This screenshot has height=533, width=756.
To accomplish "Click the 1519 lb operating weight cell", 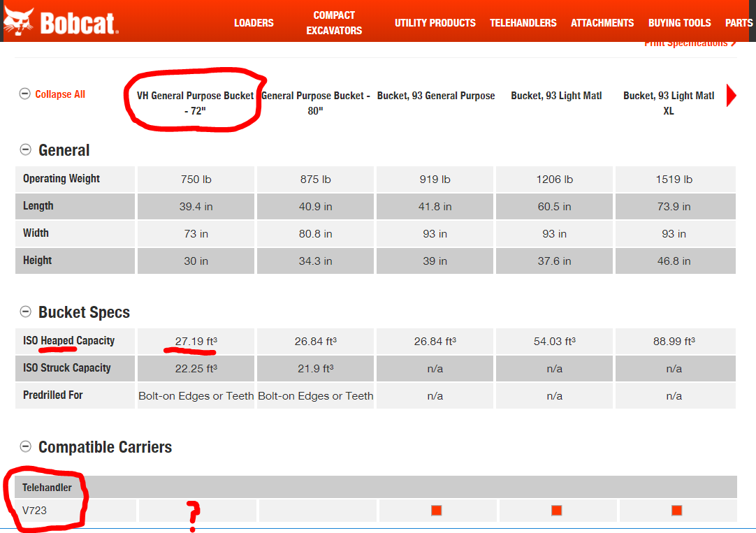I will [x=676, y=180].
